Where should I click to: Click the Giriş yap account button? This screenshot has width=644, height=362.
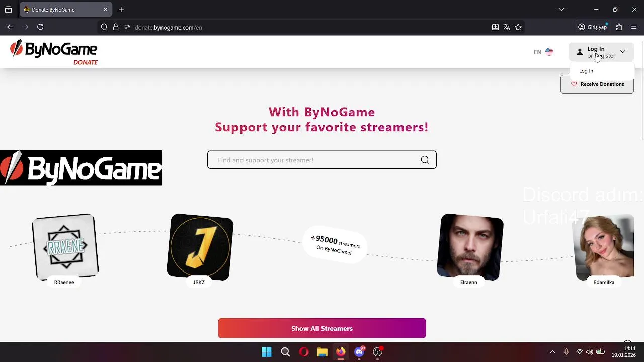coord(593,27)
